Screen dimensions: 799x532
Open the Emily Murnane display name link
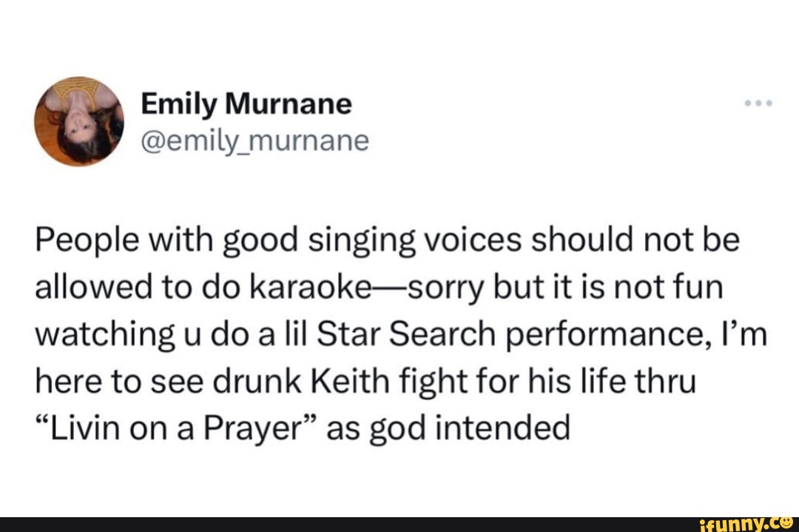coord(247,104)
